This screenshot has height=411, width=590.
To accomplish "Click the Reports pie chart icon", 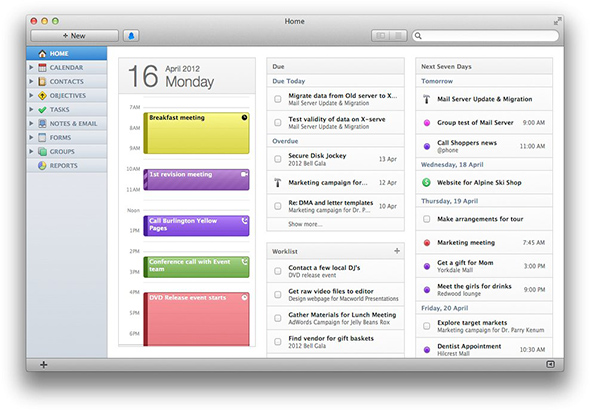I will coord(43,166).
